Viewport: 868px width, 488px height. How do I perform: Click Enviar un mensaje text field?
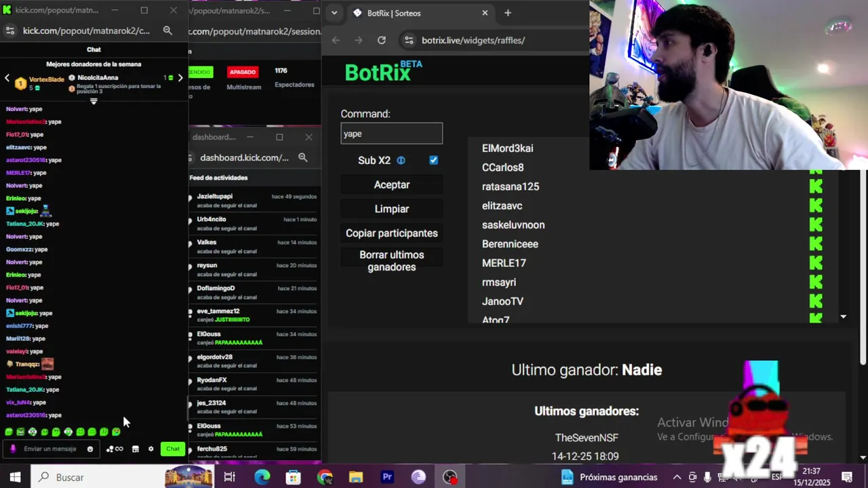tap(50, 449)
